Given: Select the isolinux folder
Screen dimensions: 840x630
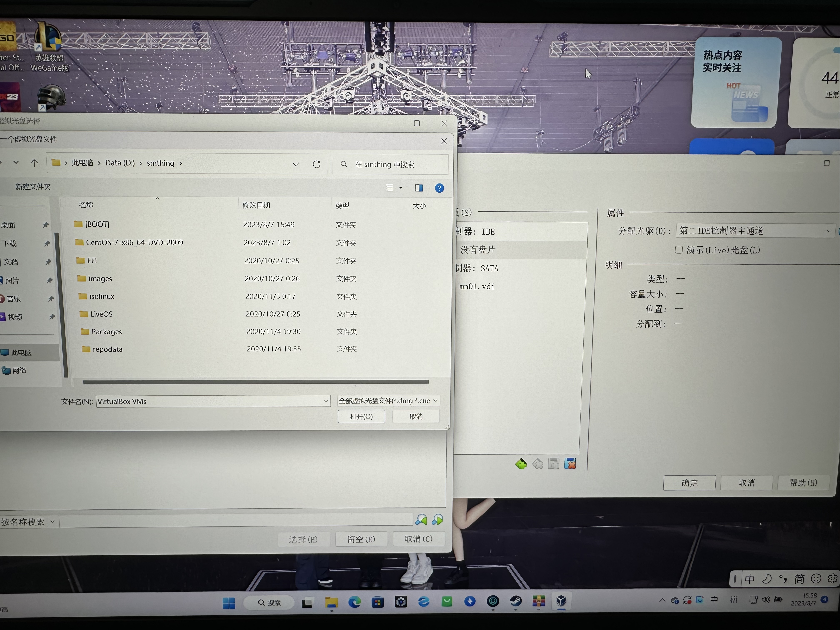Looking at the screenshot, I should click(102, 296).
